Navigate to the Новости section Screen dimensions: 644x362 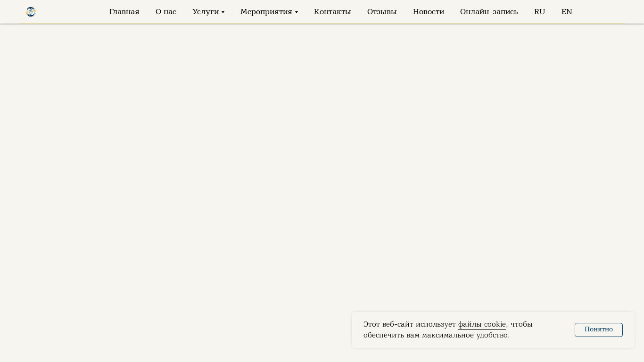coord(429,12)
